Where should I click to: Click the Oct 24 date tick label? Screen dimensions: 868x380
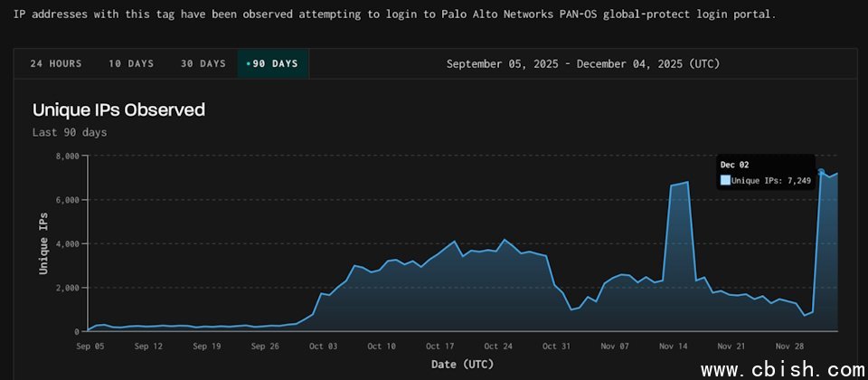pos(496,346)
